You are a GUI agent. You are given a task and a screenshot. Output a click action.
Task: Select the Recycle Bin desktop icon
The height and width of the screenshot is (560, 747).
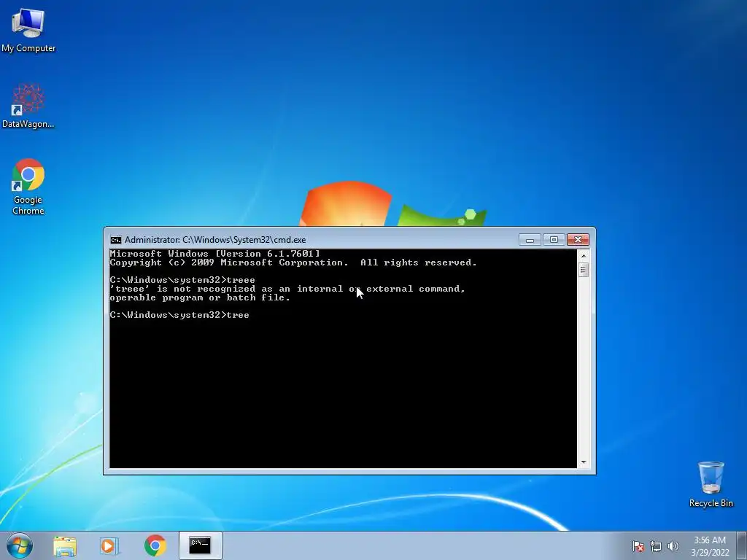click(711, 484)
